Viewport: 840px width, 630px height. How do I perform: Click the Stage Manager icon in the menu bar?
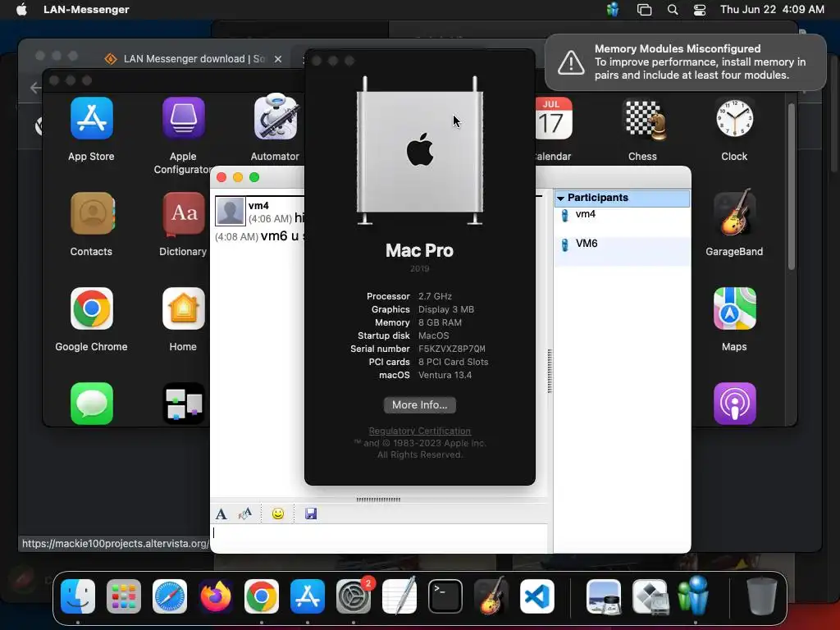tap(645, 10)
